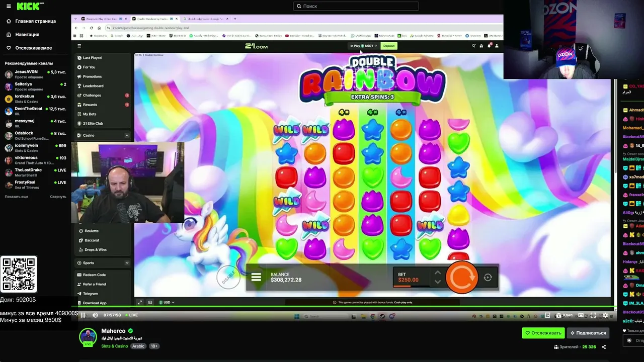Open 21.com search magnifier icon
644x362 pixels.
[x=473, y=46]
